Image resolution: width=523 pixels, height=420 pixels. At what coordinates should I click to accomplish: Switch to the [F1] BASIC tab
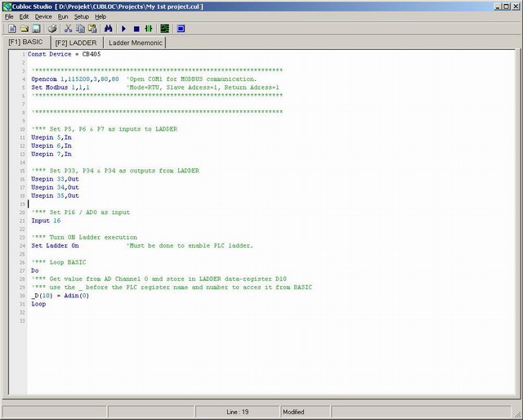point(26,42)
